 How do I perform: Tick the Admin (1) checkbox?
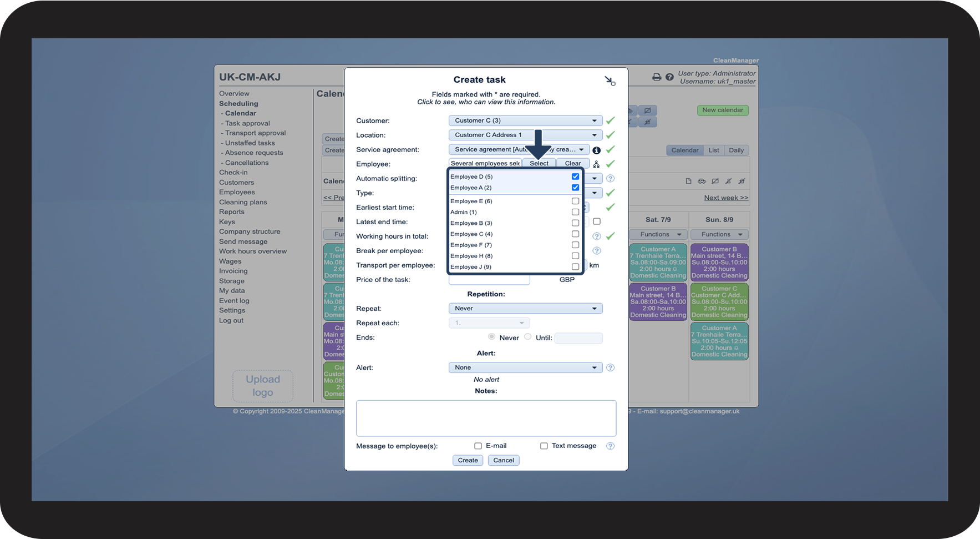tap(575, 212)
